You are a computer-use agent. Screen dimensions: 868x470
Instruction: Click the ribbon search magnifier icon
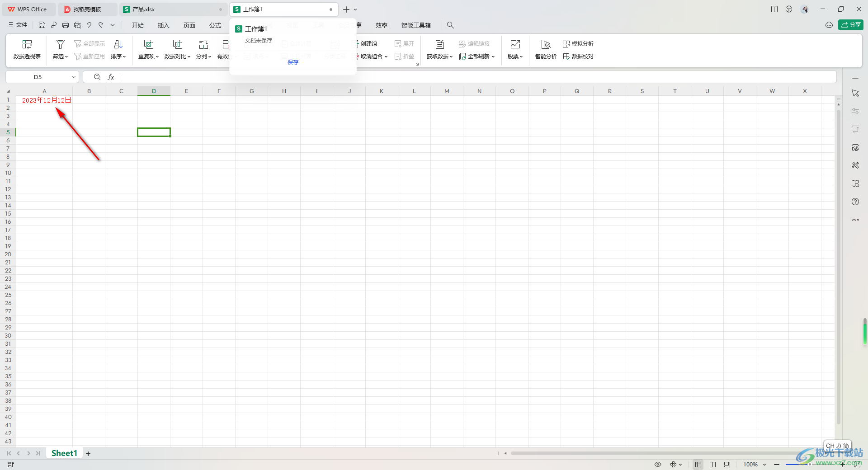[450, 25]
